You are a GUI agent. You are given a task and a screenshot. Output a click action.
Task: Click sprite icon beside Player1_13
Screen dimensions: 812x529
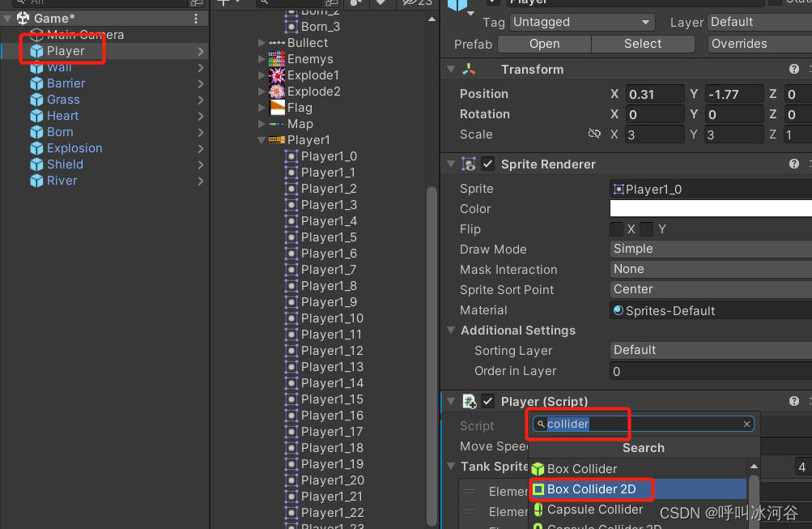pyautogui.click(x=291, y=367)
